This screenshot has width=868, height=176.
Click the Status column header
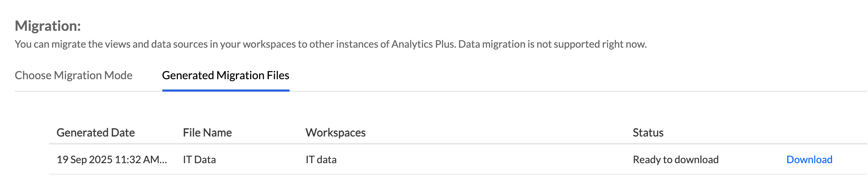click(648, 132)
